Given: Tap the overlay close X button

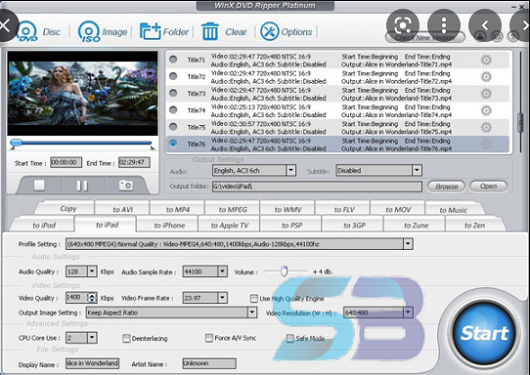Looking at the screenshot, I should 5,26.
